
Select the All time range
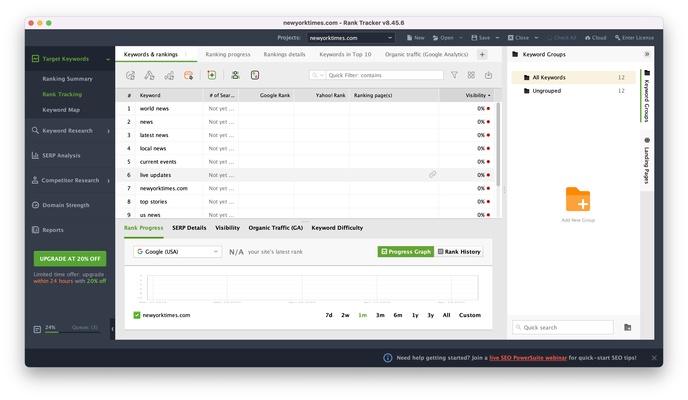tap(446, 315)
